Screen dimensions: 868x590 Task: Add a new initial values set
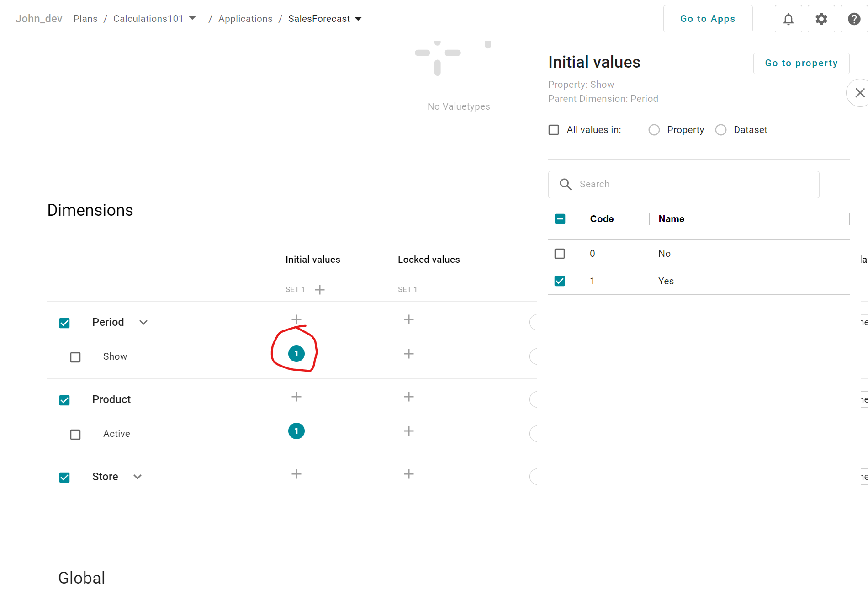tap(320, 290)
